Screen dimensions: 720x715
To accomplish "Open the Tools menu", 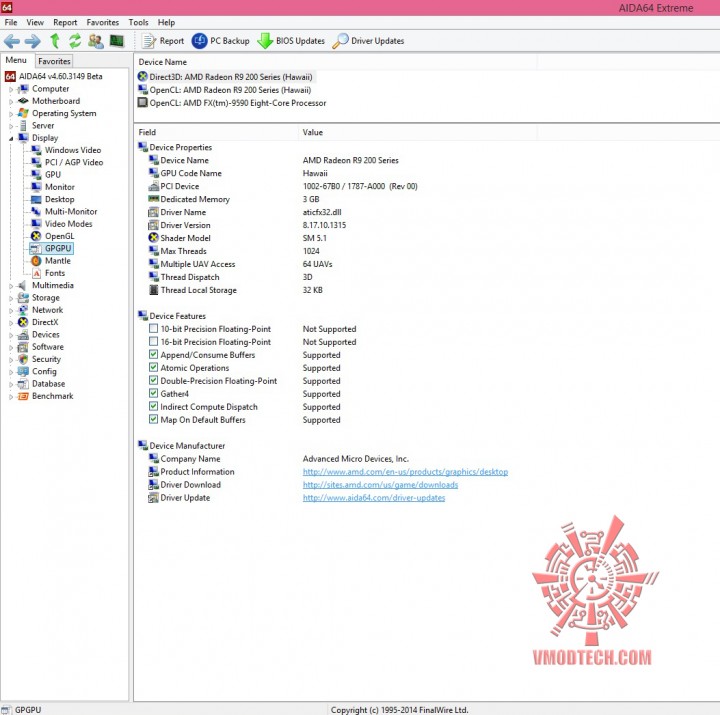I will [x=138, y=23].
